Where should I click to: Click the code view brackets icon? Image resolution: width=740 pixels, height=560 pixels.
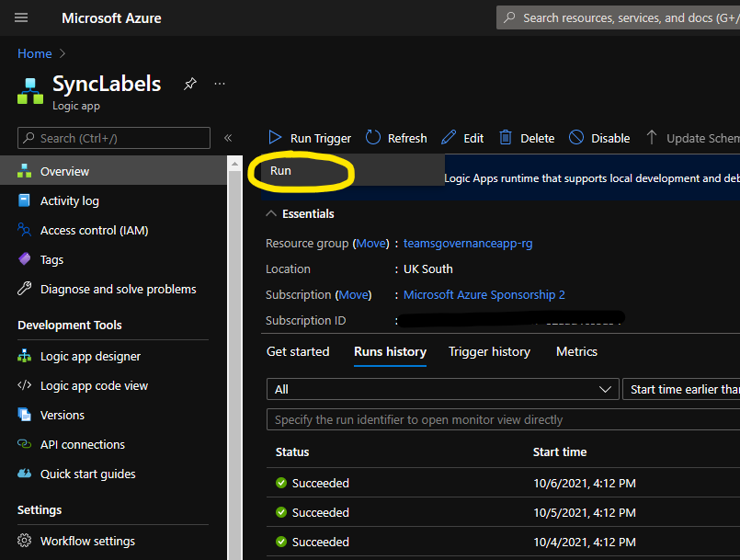24,385
